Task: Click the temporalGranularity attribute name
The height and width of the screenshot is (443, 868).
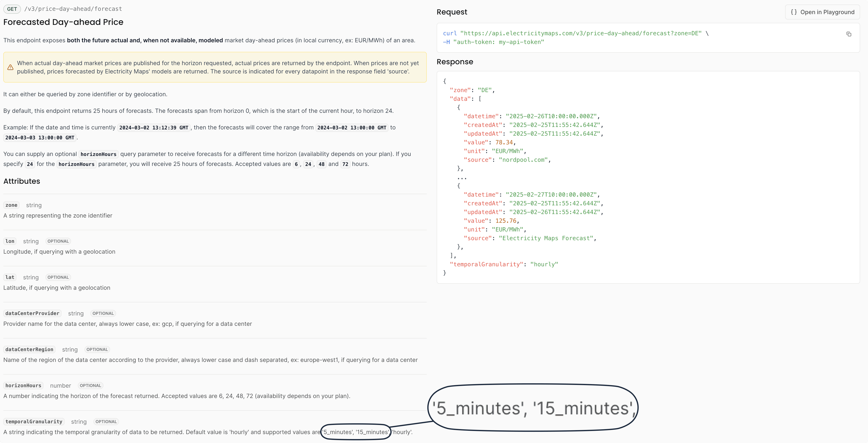Action: point(34,421)
